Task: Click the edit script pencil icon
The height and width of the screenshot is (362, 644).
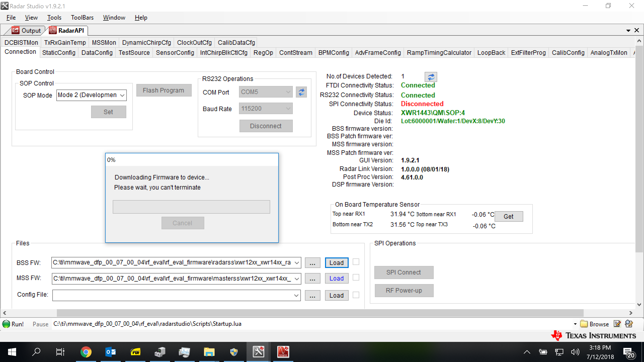Action: point(617,324)
